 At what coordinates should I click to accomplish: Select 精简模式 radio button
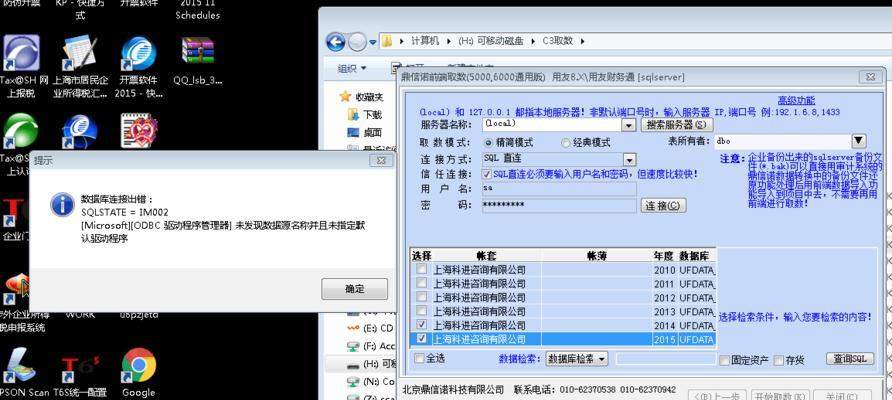[488, 142]
